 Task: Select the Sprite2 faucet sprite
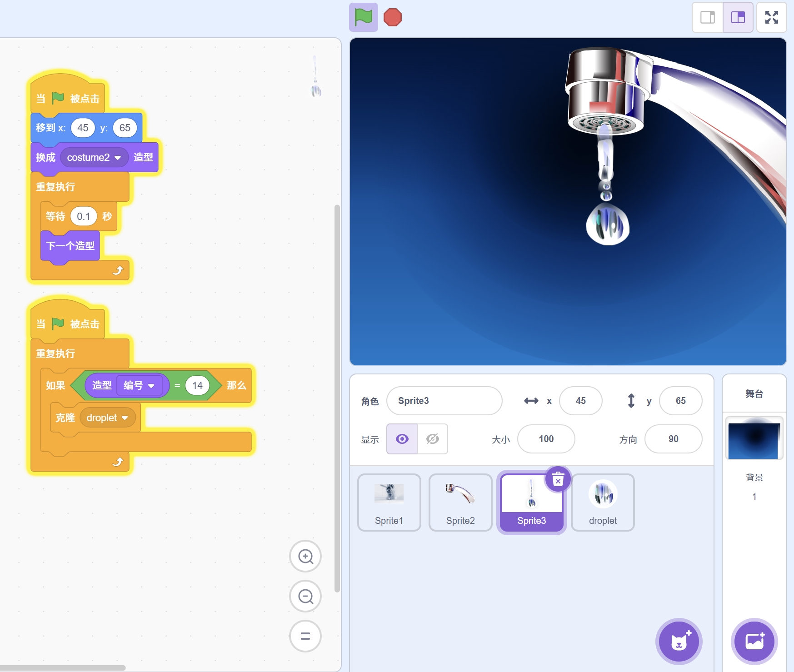pos(460,502)
